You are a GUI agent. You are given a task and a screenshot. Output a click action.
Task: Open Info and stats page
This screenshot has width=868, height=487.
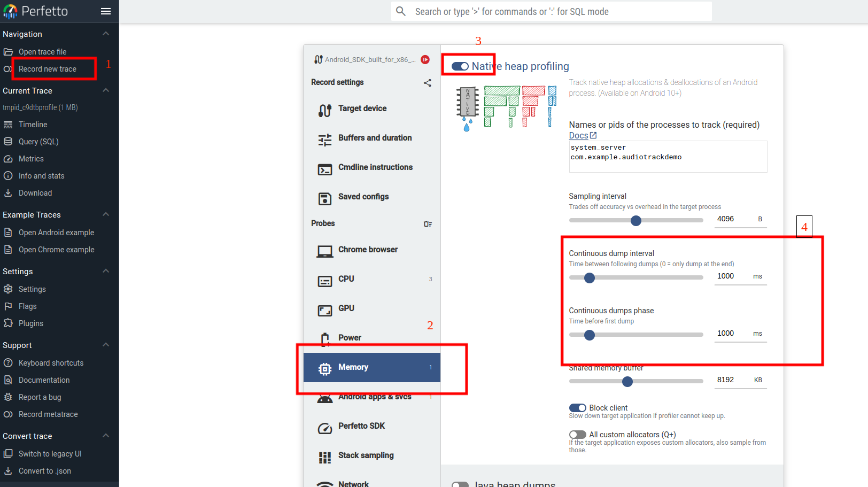click(x=41, y=176)
